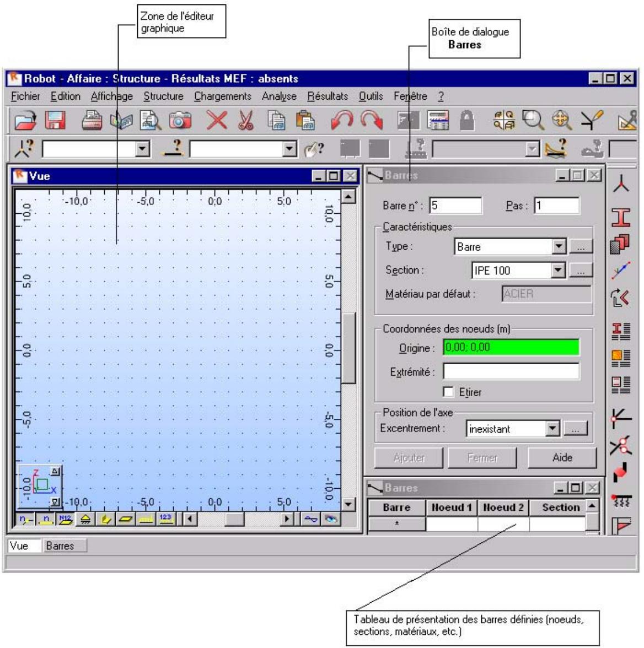The image size is (644, 648).
Task: Click the ellipsis button next to Type
Action: click(x=581, y=247)
